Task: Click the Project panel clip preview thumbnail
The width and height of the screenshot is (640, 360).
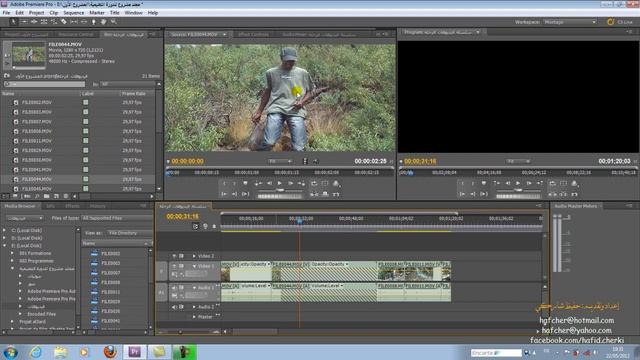Action: pyautogui.click(x=29, y=54)
